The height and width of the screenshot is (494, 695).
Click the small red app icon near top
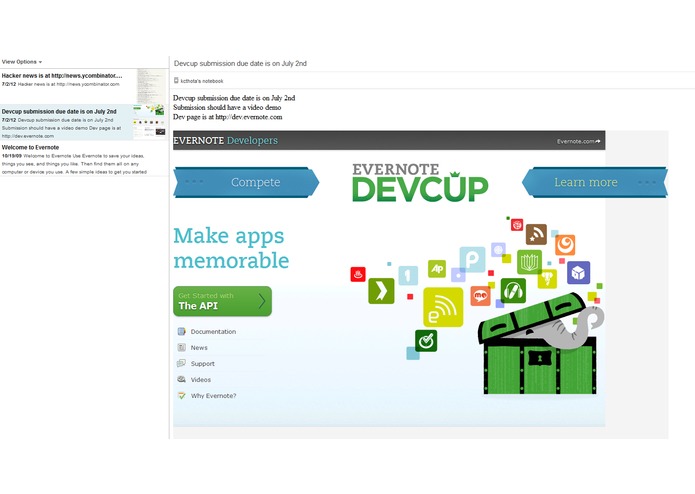point(517,225)
